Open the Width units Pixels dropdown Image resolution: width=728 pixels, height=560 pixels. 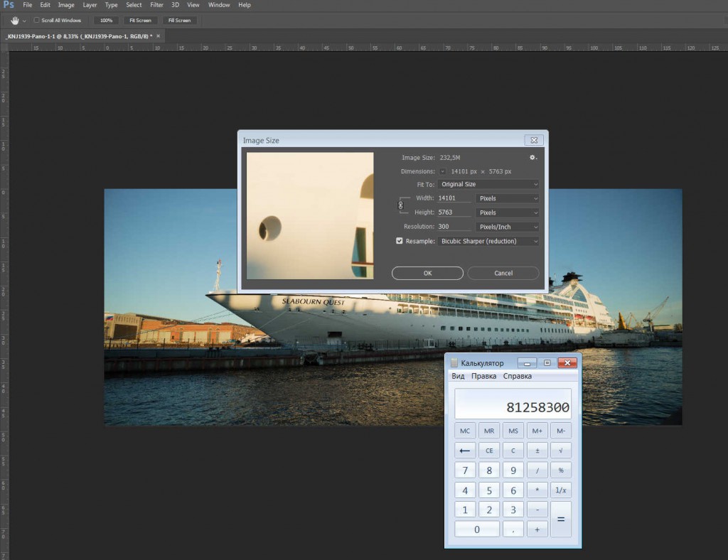tap(507, 198)
